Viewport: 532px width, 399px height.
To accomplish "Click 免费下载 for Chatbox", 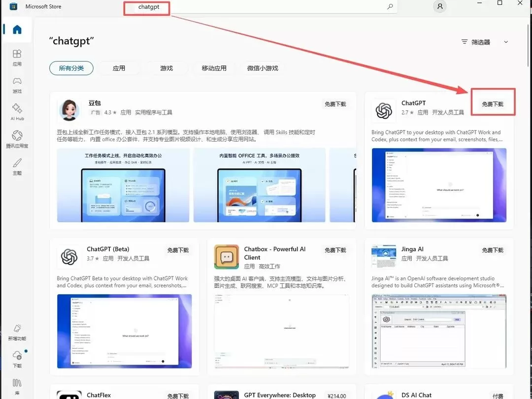I will tap(335, 250).
